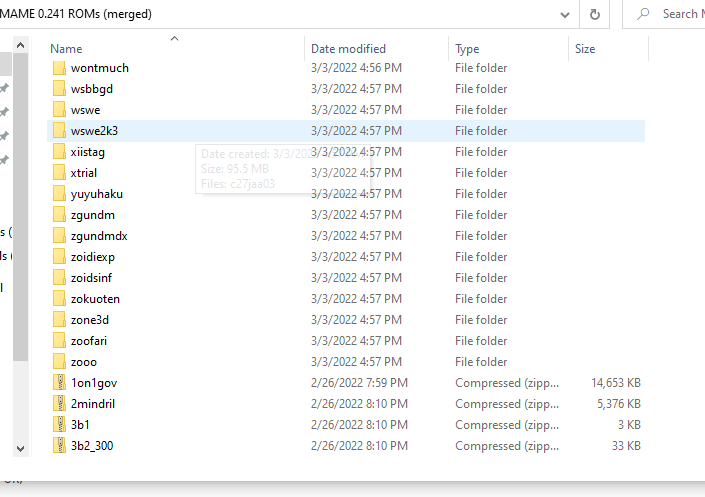Click the 14,653 KB size value
The height and width of the screenshot is (497, 705).
pyautogui.click(x=616, y=383)
